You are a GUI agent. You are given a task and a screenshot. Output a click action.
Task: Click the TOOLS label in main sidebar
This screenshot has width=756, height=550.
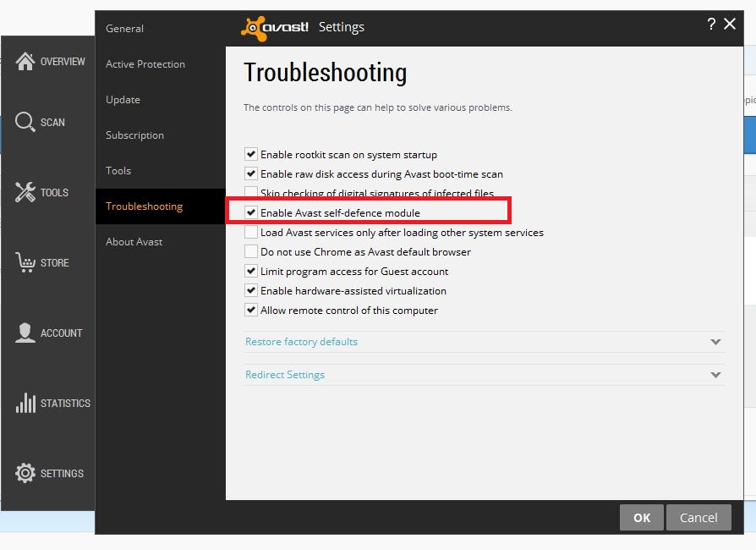point(54,193)
